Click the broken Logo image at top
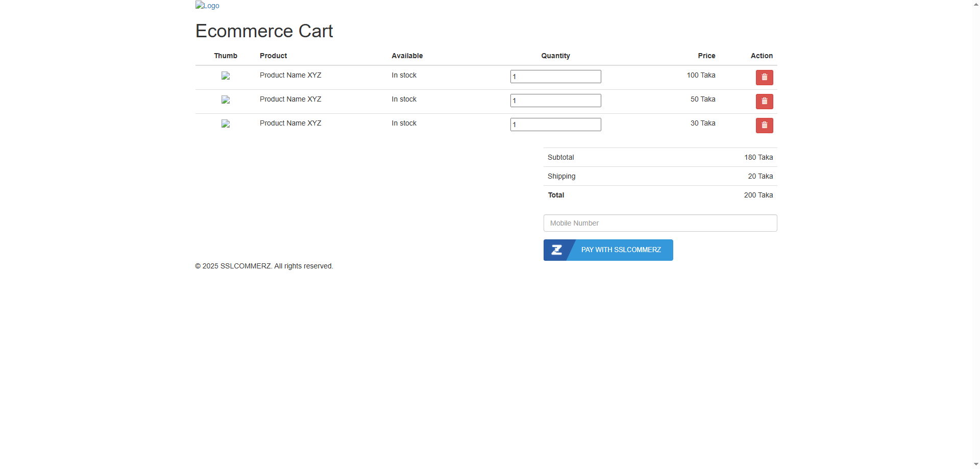Image resolution: width=980 pixels, height=469 pixels. tap(207, 6)
